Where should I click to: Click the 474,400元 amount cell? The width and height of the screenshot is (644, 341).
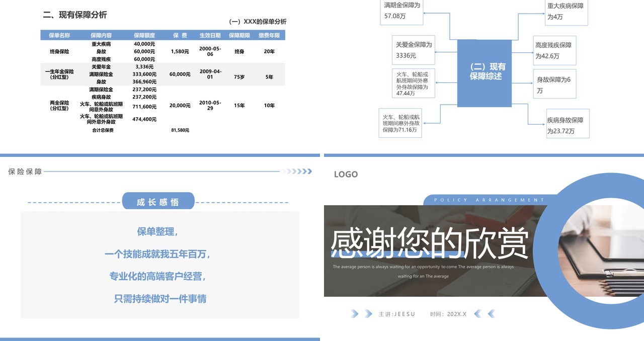pyautogui.click(x=144, y=119)
